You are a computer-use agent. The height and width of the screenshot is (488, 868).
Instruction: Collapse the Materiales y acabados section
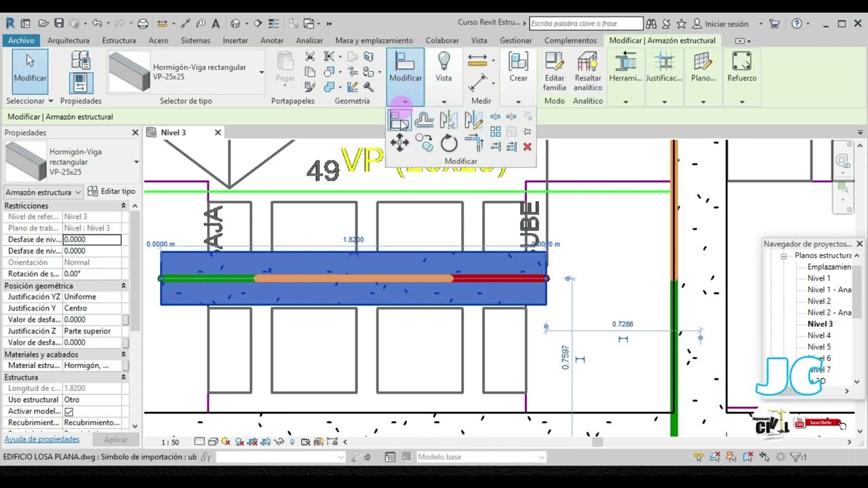123,354
